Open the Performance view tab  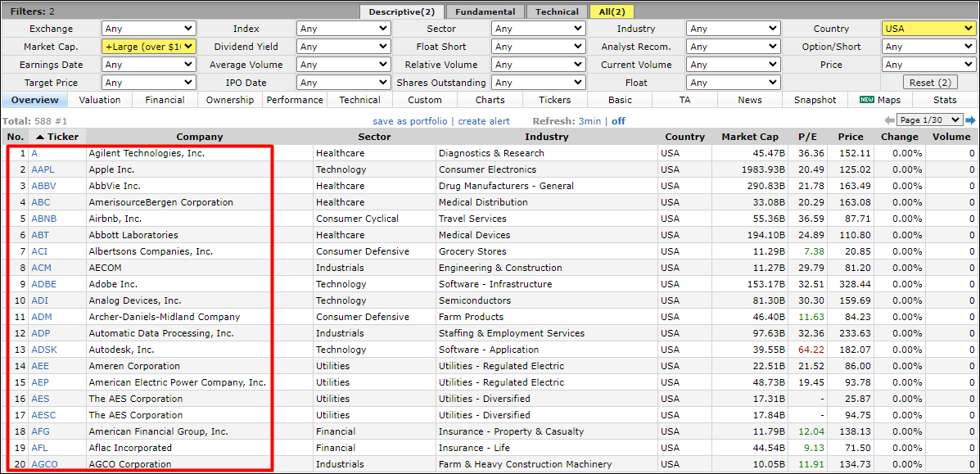295,100
